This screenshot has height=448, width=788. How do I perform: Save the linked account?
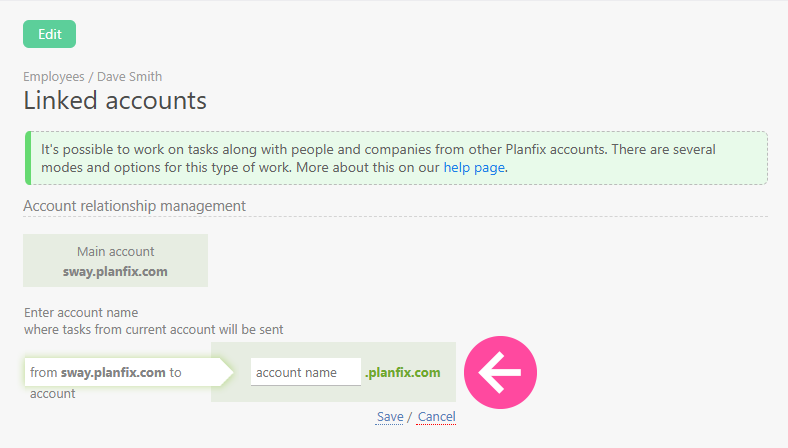389,416
